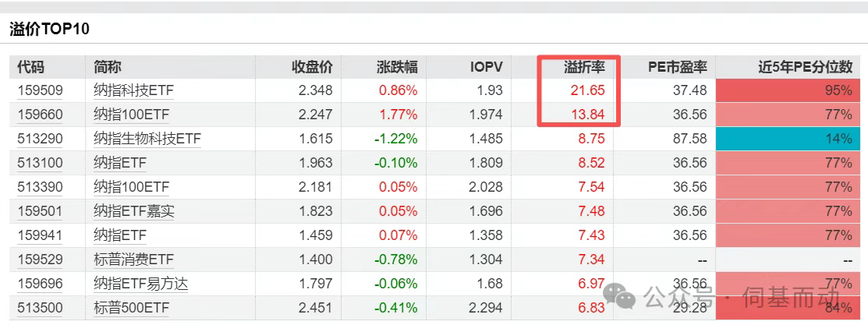Click the PE市盈率 column header
Screen dimensions: 868x332
[x=677, y=67]
